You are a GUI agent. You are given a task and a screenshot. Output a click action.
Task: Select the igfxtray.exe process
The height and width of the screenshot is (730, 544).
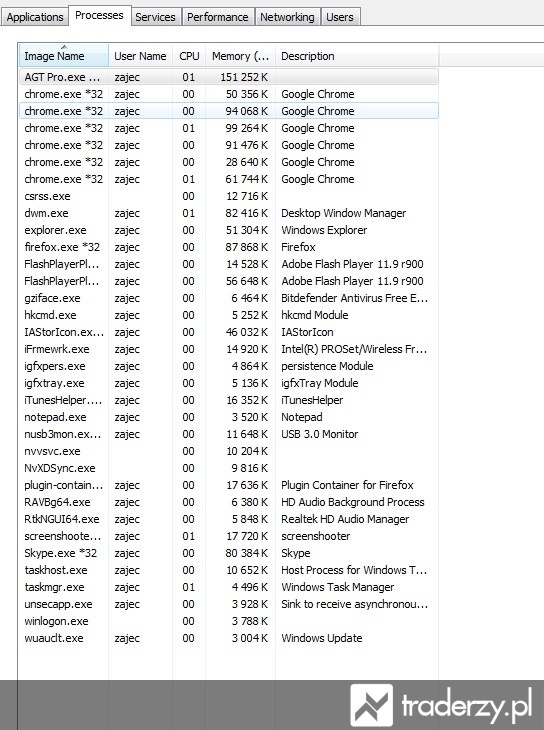click(x=229, y=383)
